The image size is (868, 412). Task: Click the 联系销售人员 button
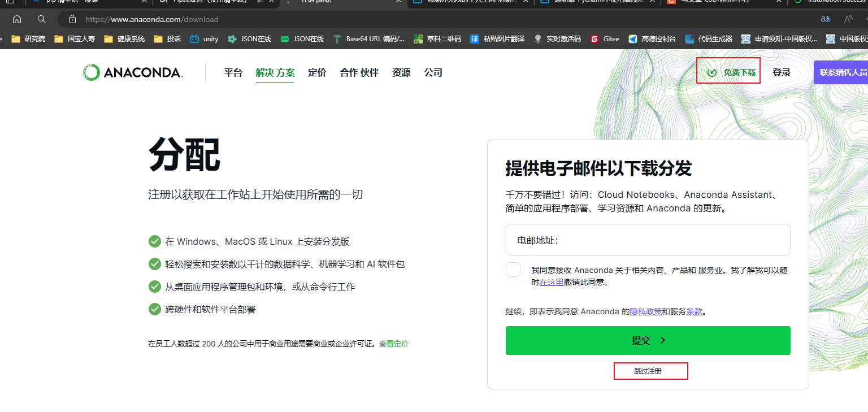[841, 72]
